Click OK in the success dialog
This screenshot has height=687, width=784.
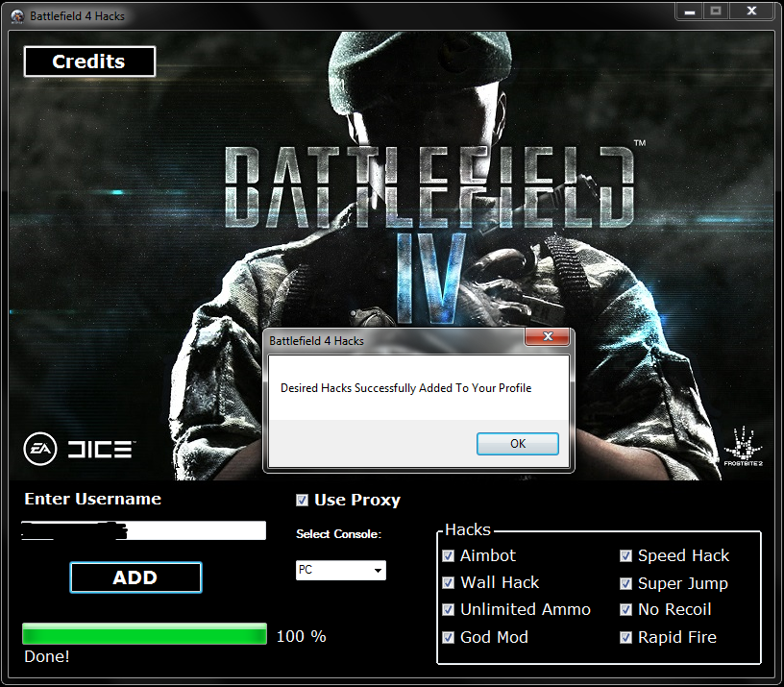tap(518, 444)
